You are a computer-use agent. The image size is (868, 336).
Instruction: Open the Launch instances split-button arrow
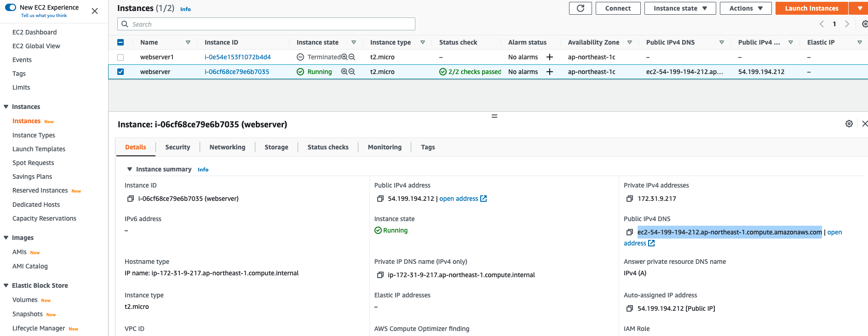(859, 8)
